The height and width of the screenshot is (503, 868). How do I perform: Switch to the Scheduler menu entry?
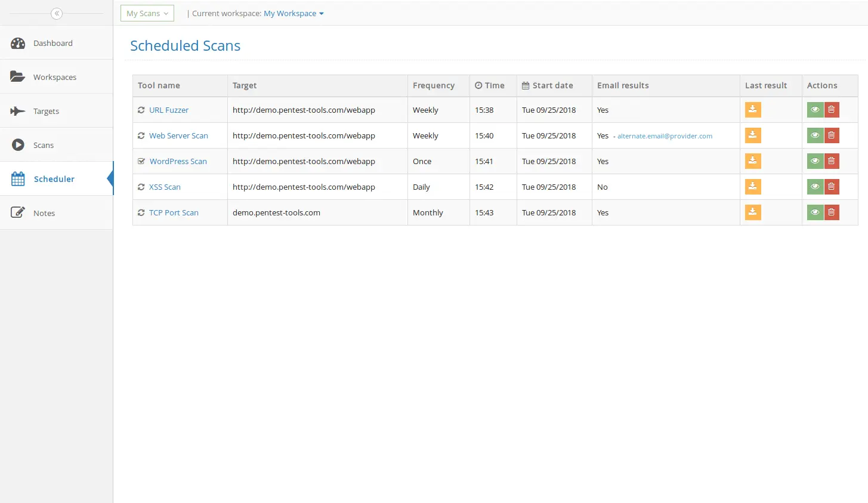[54, 178]
